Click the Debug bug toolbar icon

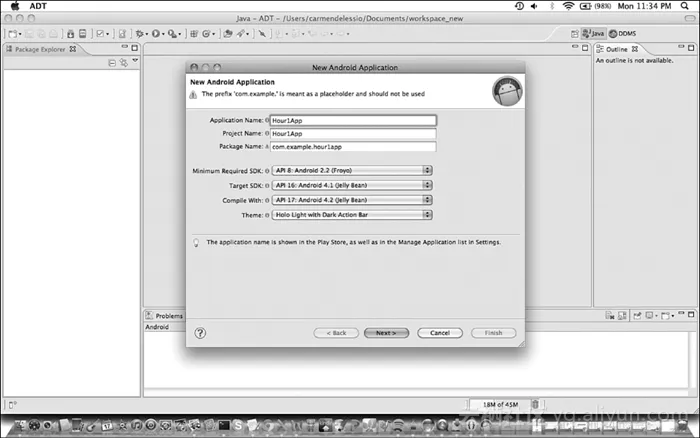point(140,34)
